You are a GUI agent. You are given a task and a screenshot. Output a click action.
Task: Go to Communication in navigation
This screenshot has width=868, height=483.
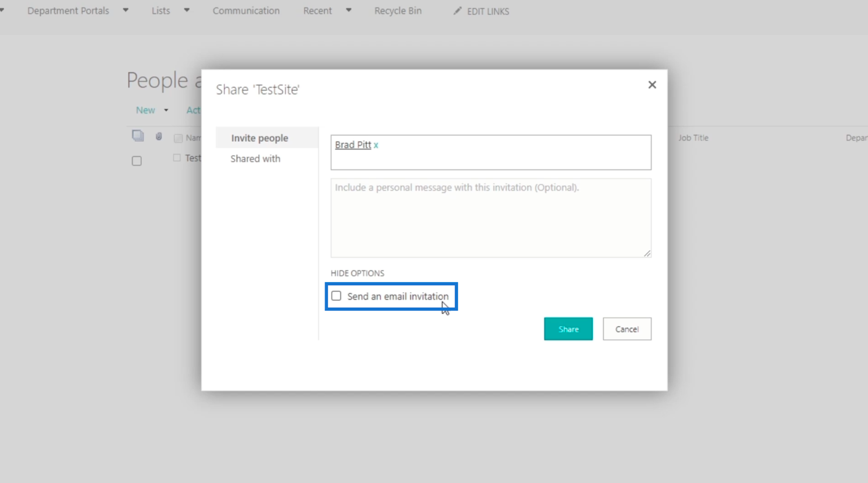pos(246,11)
